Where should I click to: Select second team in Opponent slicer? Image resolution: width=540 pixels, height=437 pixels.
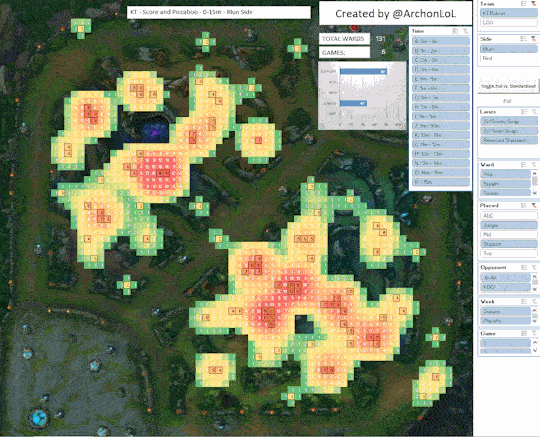pos(505,287)
